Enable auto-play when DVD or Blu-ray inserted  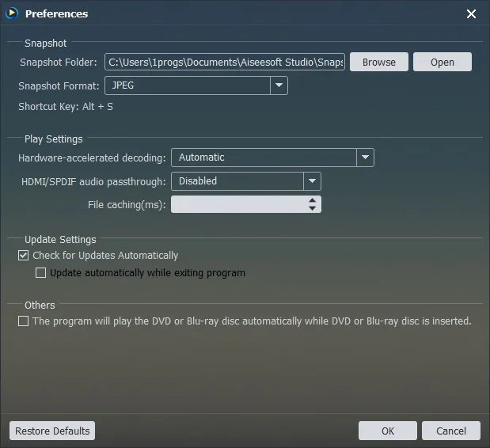23,321
